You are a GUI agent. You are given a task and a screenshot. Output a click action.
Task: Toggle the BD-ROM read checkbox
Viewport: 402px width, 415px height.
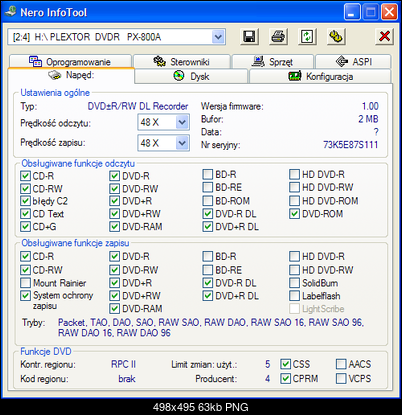207,201
